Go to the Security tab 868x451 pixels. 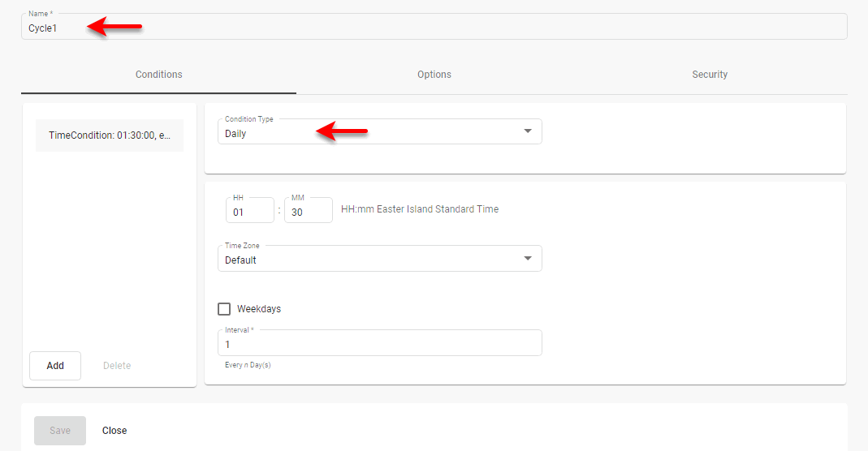pos(710,75)
